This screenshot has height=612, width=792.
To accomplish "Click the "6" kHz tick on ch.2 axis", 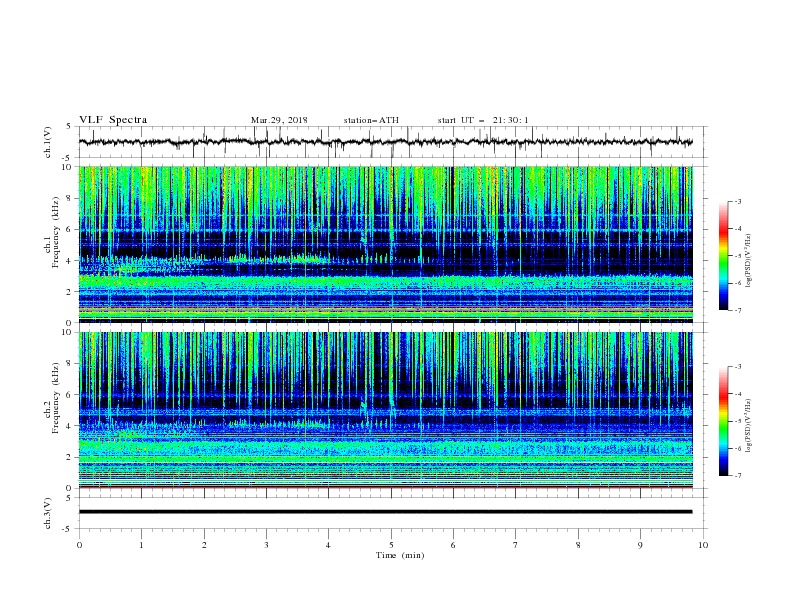I will (70, 395).
